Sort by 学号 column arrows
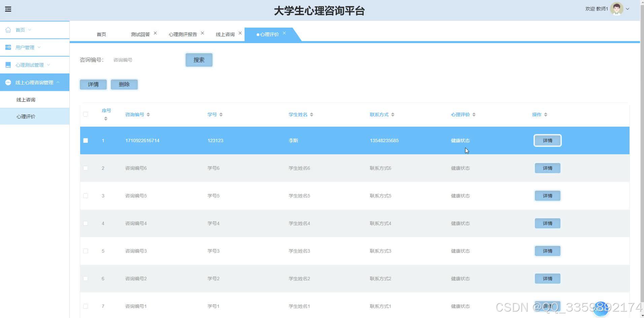Viewport: 644px width, 318px height. (x=221, y=115)
